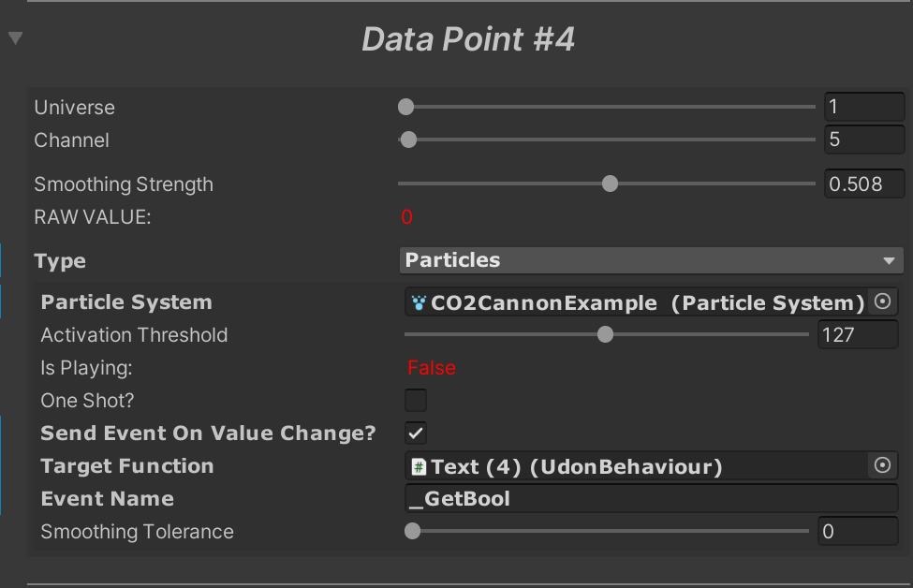Click the Activation Threshold slider handle
The width and height of the screenshot is (913, 588).
[x=605, y=334]
